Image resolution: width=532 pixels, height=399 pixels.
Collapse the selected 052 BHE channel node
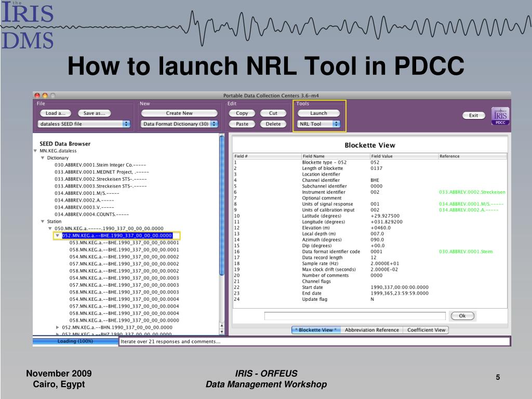[58, 235]
